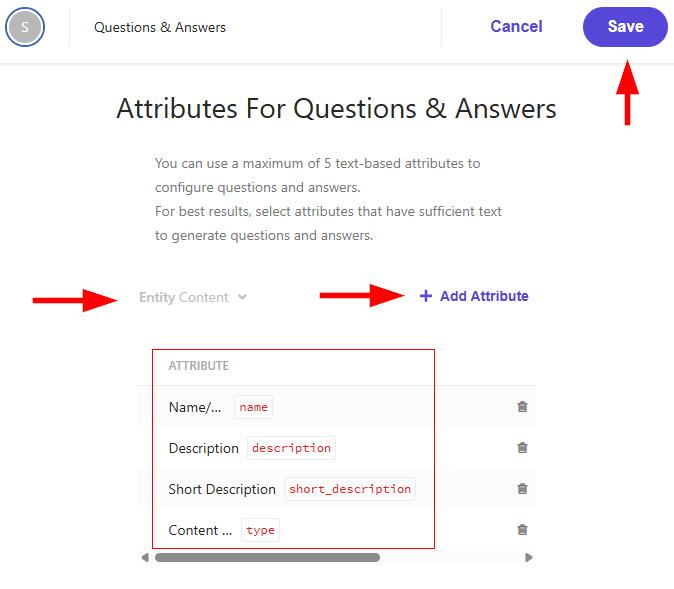Select the description attribute tag
This screenshot has height=589, width=674.
point(291,448)
